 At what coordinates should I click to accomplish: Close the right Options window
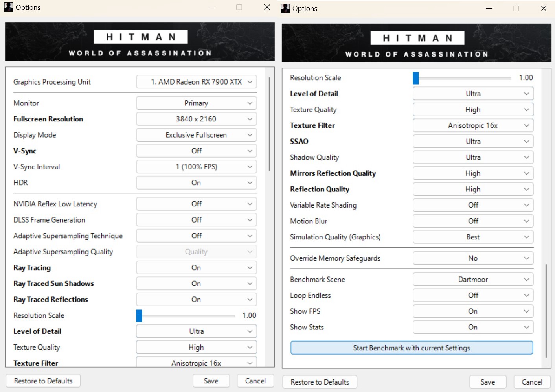point(544,8)
